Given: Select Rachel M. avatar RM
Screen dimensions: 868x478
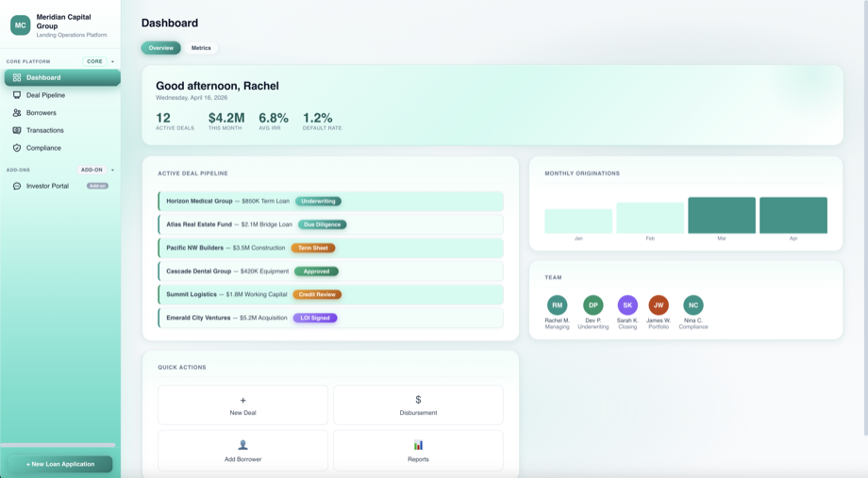Looking at the screenshot, I should point(557,305).
